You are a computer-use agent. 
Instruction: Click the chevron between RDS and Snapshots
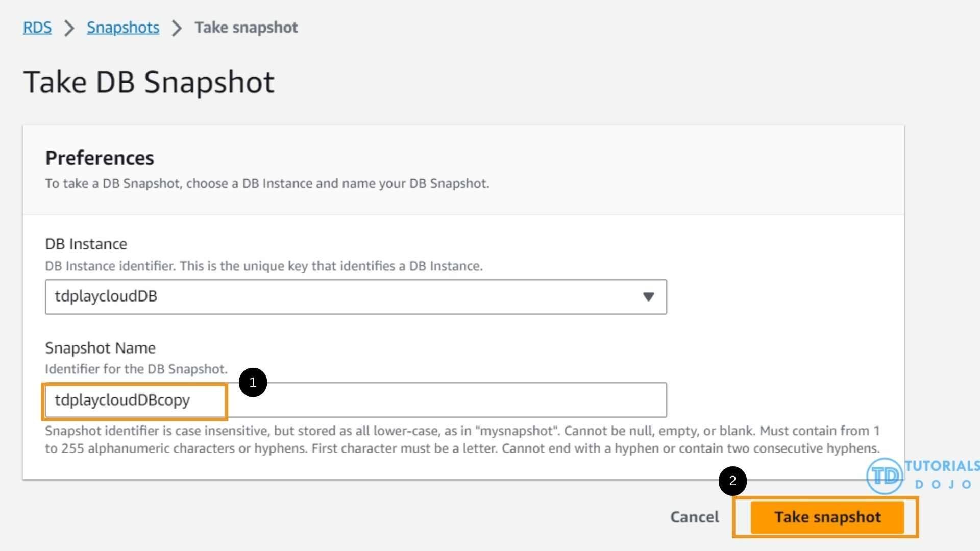(x=69, y=28)
